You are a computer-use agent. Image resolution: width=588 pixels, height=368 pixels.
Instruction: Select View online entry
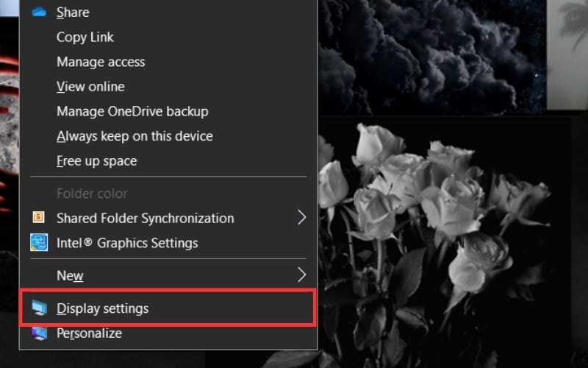[168, 87]
